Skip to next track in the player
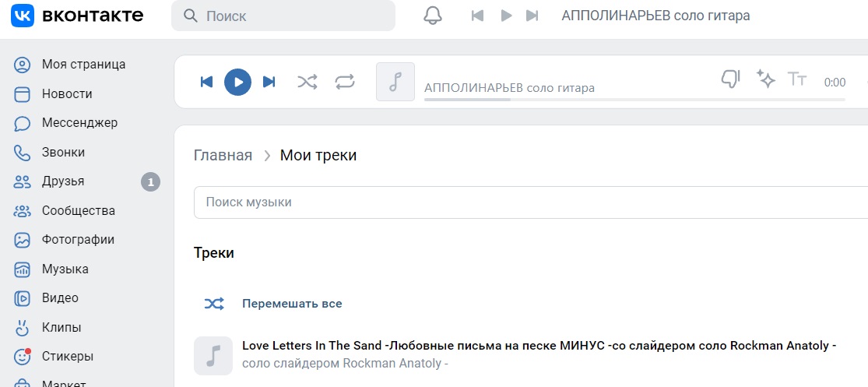The height and width of the screenshot is (387, 868). tap(269, 82)
